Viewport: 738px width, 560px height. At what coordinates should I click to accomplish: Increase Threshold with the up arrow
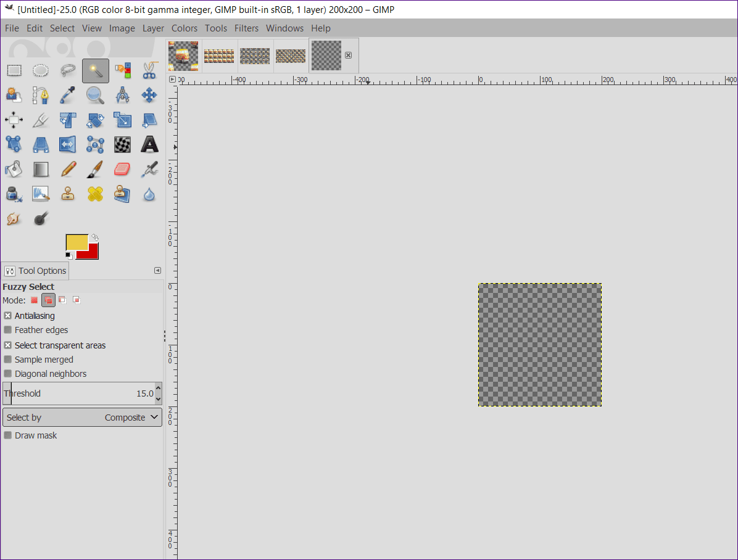tap(158, 388)
